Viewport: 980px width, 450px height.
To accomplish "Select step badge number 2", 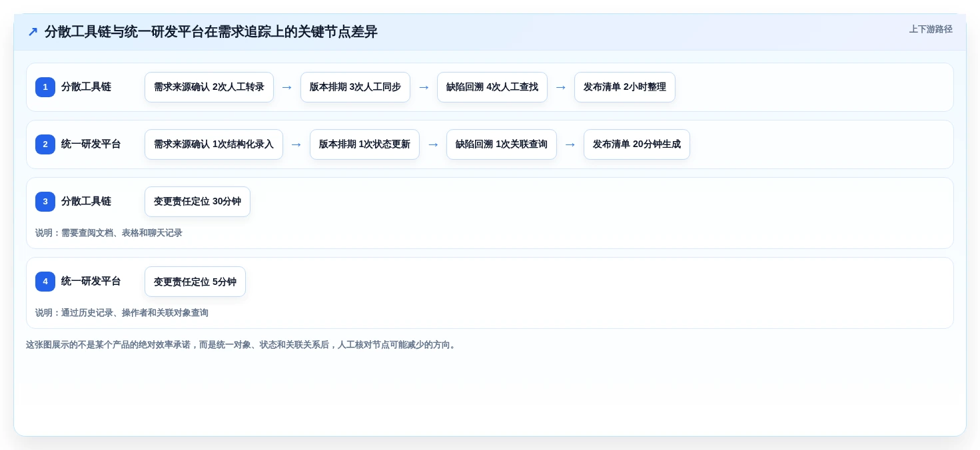I will point(45,144).
